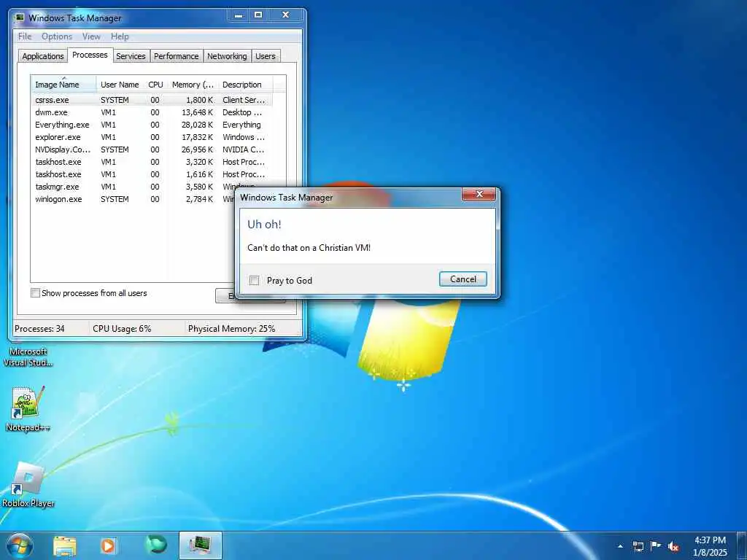747x560 pixels.
Task: Click Show desktop strip on taskbar
Action: [x=742, y=545]
